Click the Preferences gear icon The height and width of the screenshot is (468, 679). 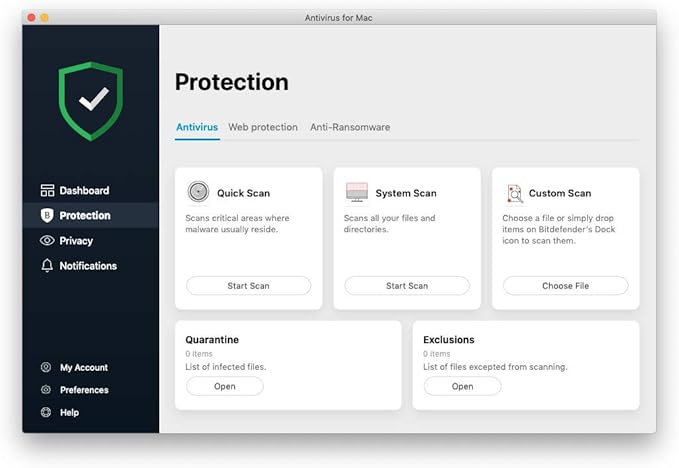46,390
